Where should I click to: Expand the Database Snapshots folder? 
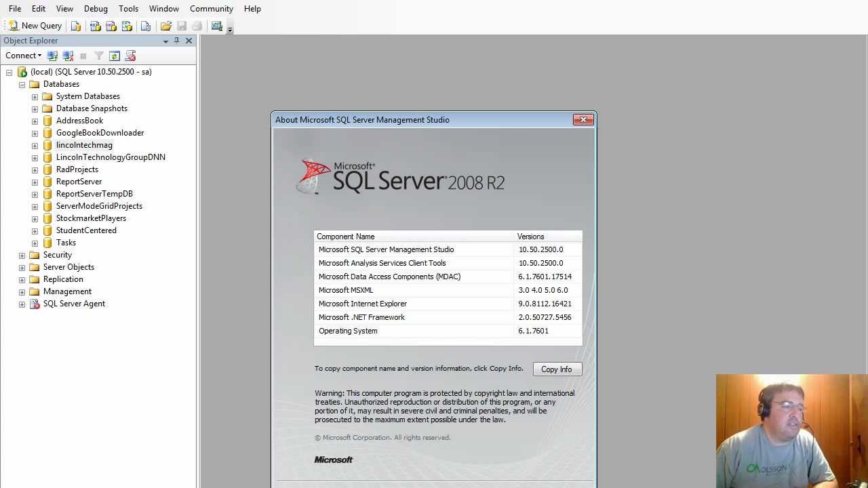click(35, 109)
